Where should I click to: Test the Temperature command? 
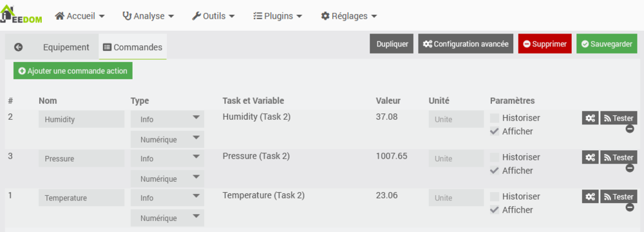(619, 197)
